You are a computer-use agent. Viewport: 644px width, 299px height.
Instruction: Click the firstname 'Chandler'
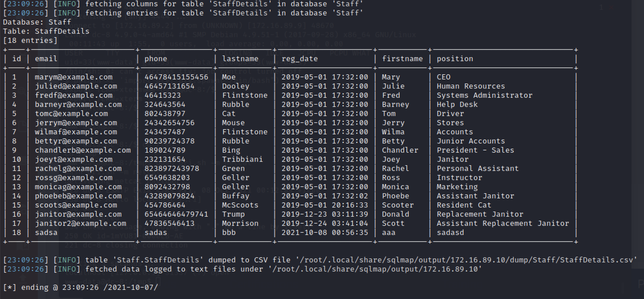click(400, 150)
